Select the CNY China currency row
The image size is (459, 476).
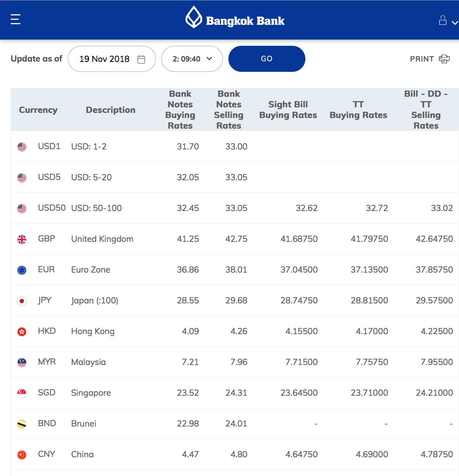click(x=235, y=454)
